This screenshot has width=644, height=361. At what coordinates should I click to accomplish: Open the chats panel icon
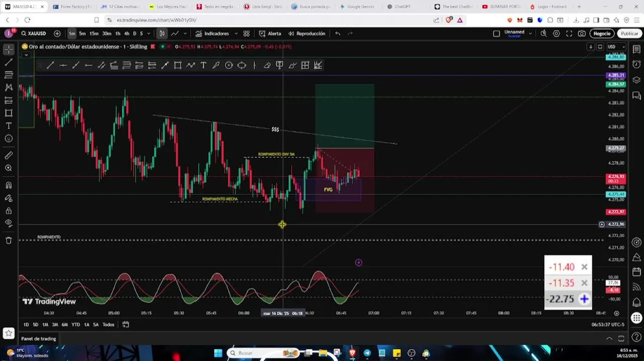pyautogui.click(x=636, y=95)
